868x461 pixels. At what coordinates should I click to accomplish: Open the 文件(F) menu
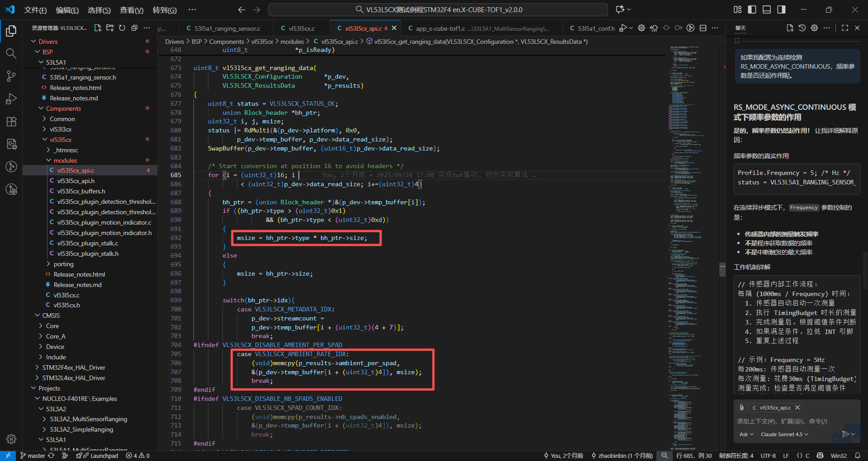point(35,10)
